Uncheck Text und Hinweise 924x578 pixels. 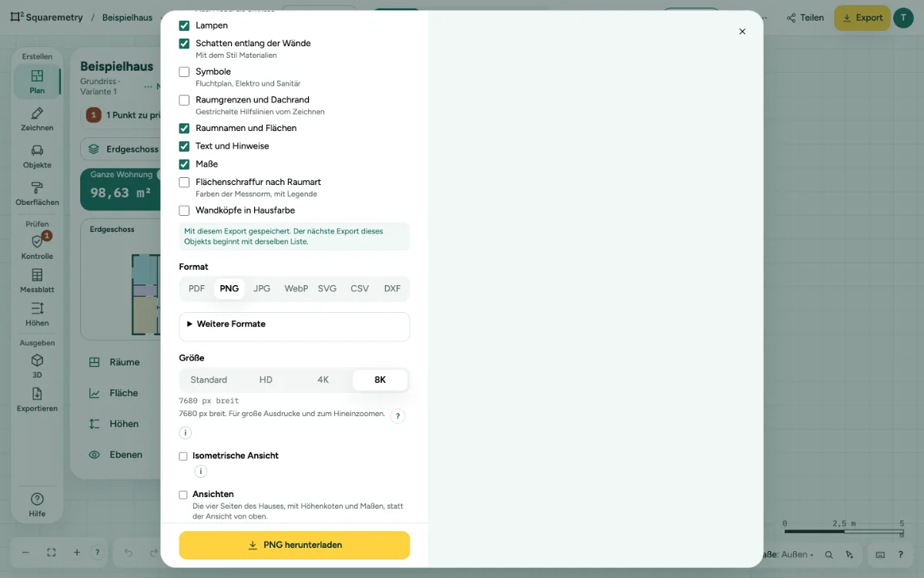point(184,146)
